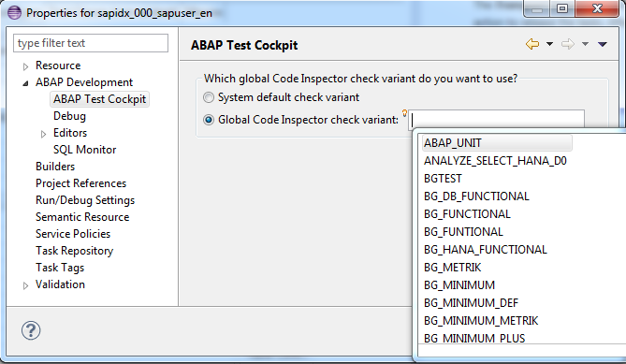
Task: Expand the Editors tree node
Action: pyautogui.click(x=44, y=134)
